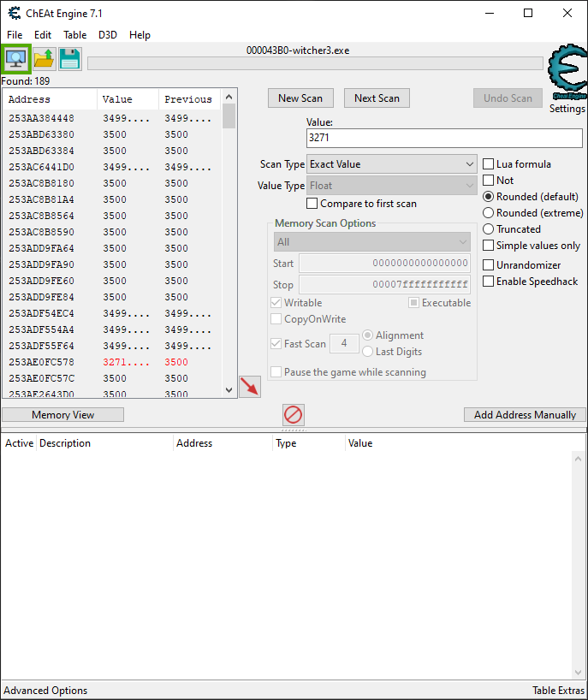
Task: Click the Open cheat table folder icon
Action: click(43, 59)
